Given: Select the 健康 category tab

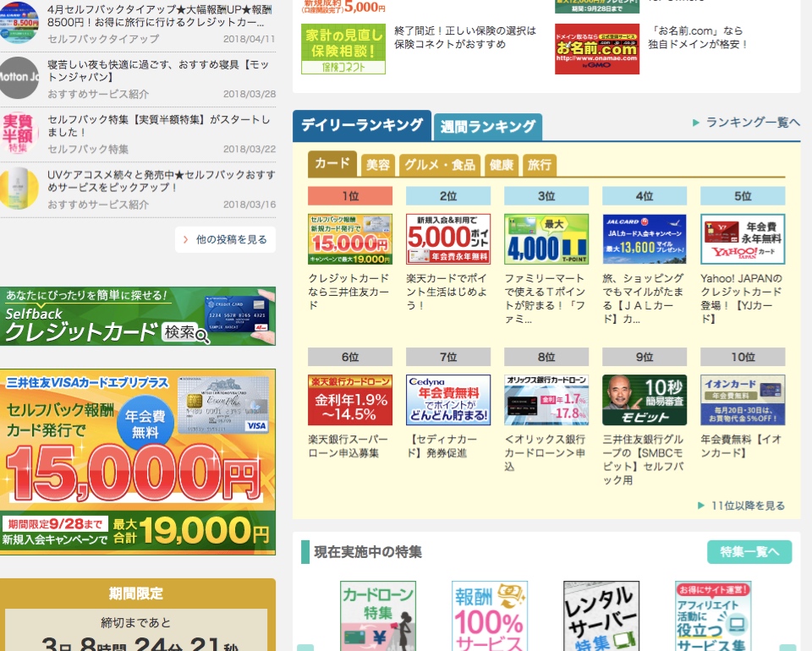Looking at the screenshot, I should pyautogui.click(x=502, y=165).
